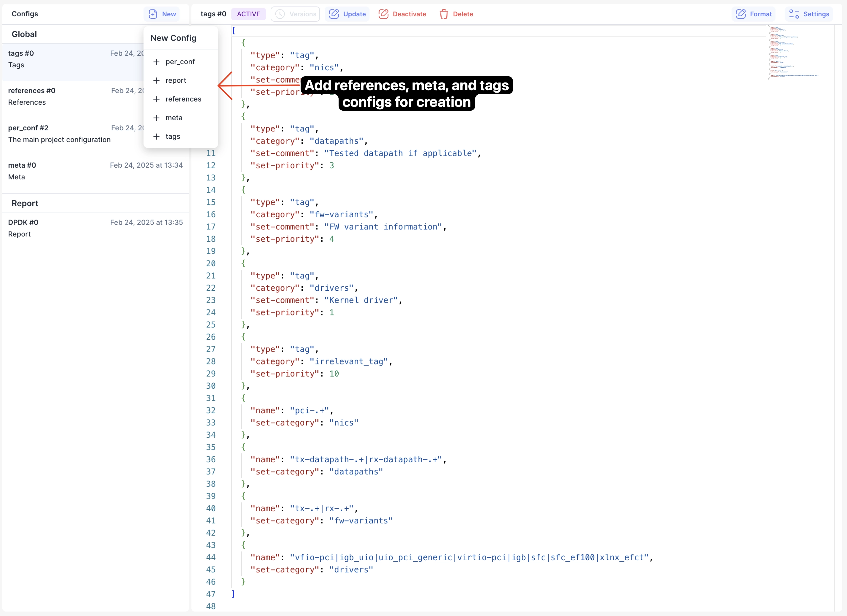Image resolution: width=847 pixels, height=616 pixels.
Task: Click the ACTIVE status badge
Action: [248, 14]
